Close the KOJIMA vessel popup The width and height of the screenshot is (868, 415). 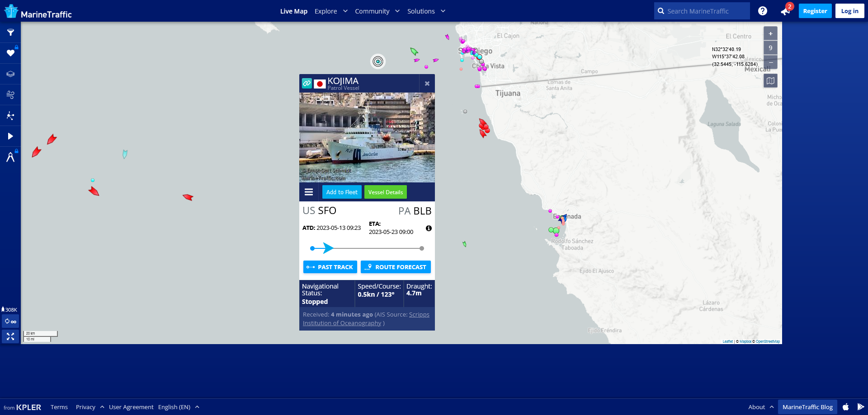click(427, 84)
